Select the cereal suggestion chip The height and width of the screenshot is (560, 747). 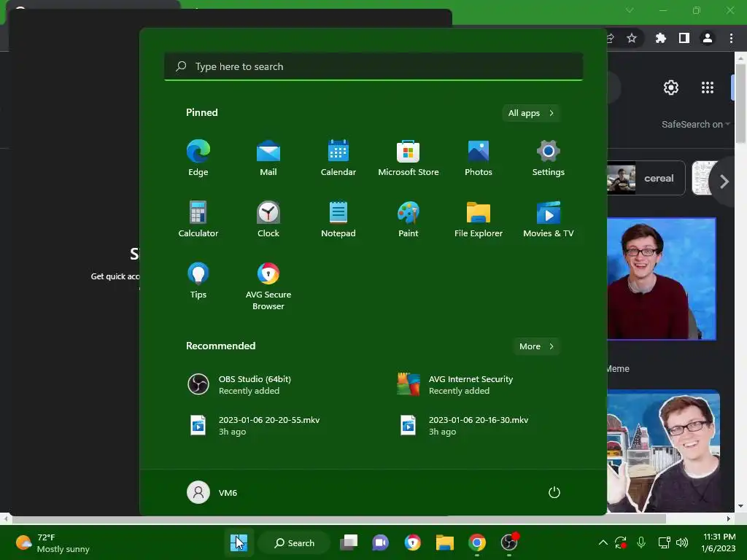coord(646,179)
